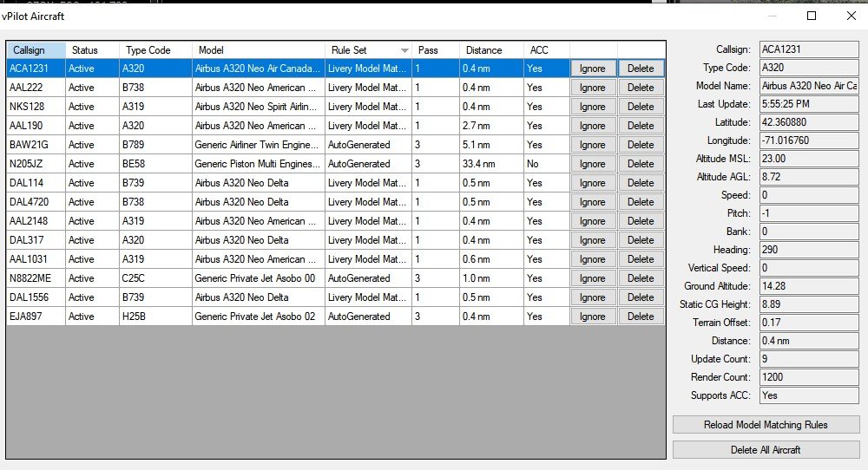Image resolution: width=868 pixels, height=470 pixels.
Task: Select the N205JZ callsign cell
Action: (36, 164)
